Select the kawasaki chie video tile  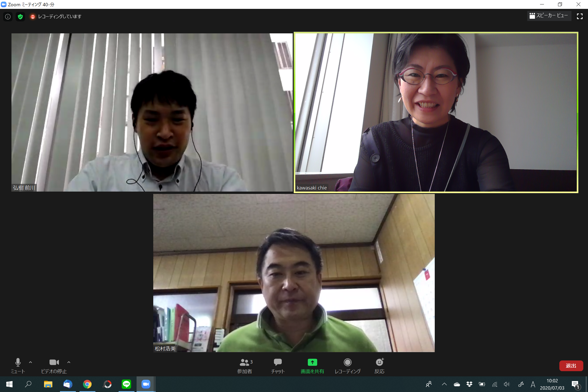tap(436, 112)
